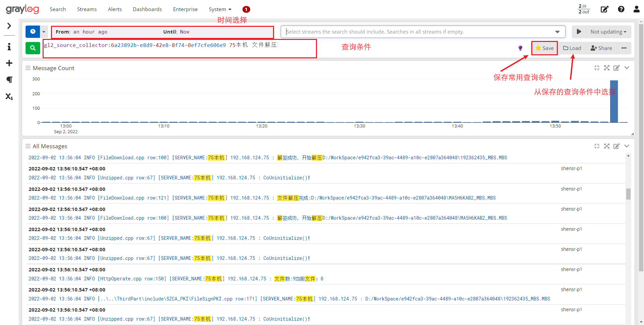Click the purple lightbulb query help icon
This screenshot has height=325, width=644.
point(520,48)
